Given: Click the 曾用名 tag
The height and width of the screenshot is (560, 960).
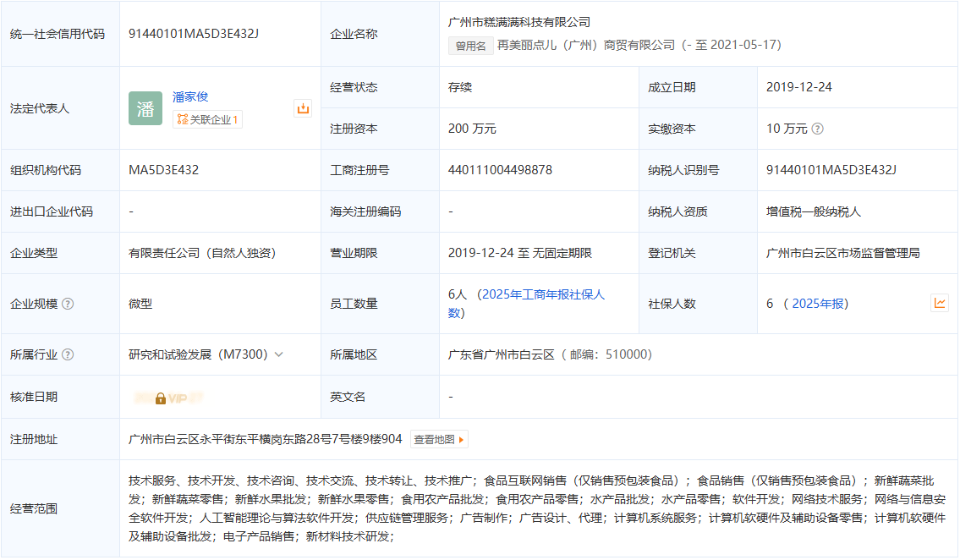Looking at the screenshot, I should [x=471, y=46].
